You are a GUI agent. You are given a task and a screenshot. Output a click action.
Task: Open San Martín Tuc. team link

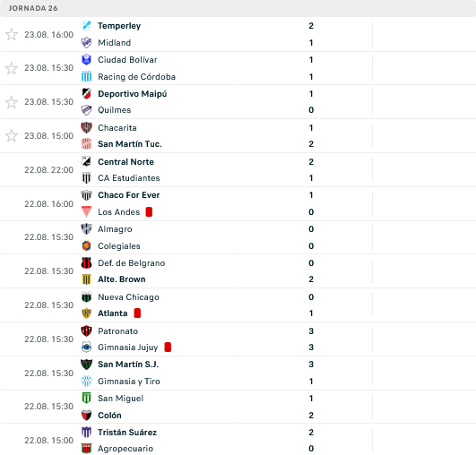coord(130,144)
